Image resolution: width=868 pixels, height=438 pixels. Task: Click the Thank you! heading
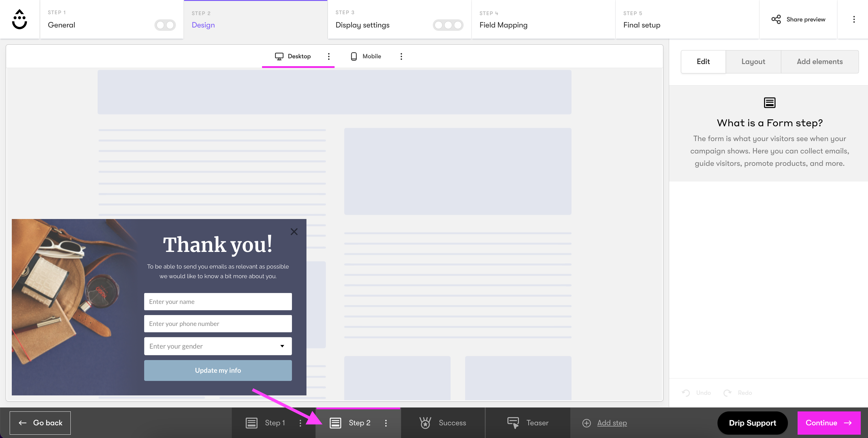coord(218,244)
